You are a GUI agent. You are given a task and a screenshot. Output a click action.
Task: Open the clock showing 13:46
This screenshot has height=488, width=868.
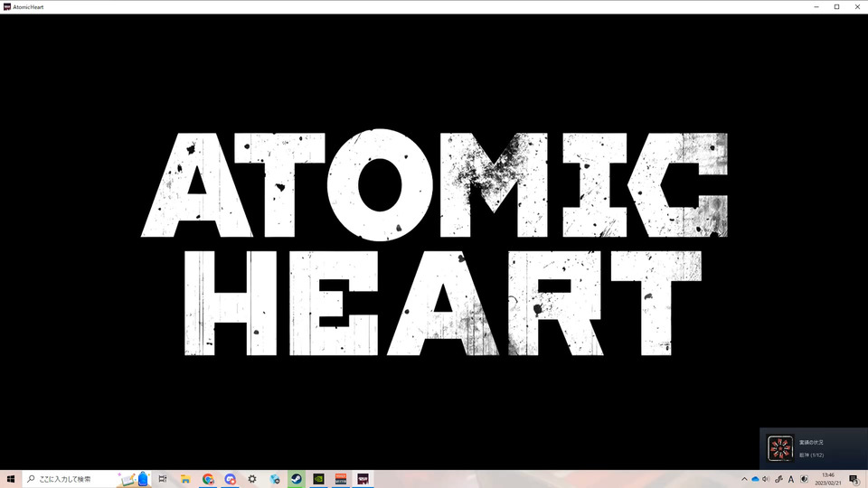[x=828, y=479]
